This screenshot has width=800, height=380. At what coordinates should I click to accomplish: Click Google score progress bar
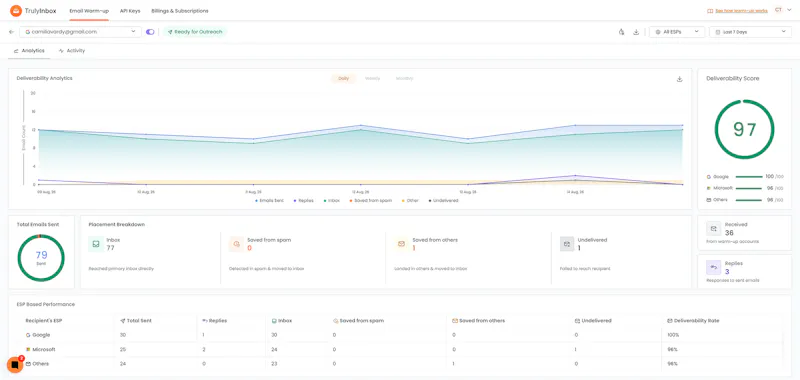pos(749,176)
